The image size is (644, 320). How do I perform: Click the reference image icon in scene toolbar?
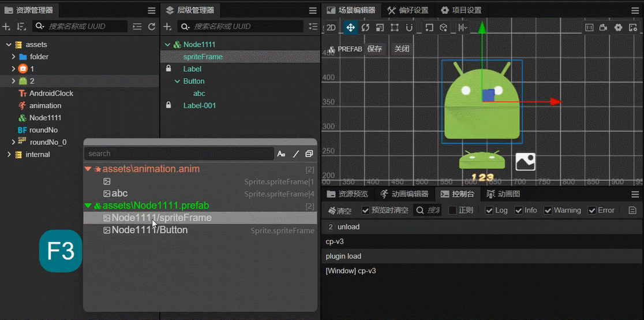(589, 28)
